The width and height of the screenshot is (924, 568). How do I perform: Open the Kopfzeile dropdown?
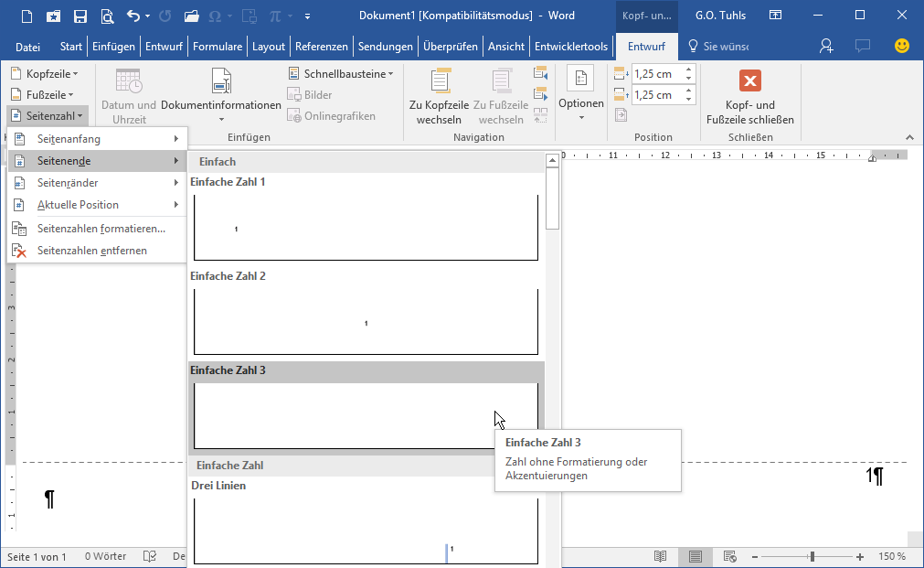[x=45, y=74]
